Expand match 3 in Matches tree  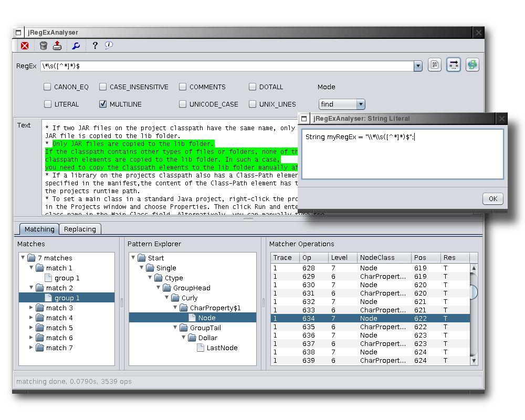click(31, 308)
